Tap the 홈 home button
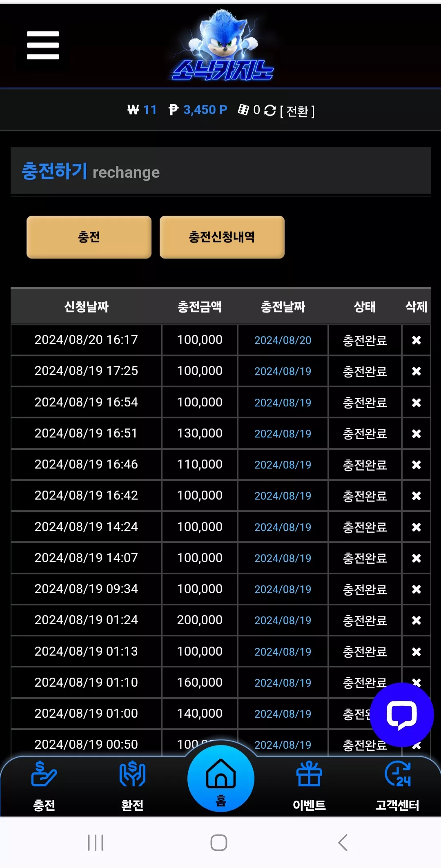Image resolution: width=441 pixels, height=868 pixels. point(221,779)
